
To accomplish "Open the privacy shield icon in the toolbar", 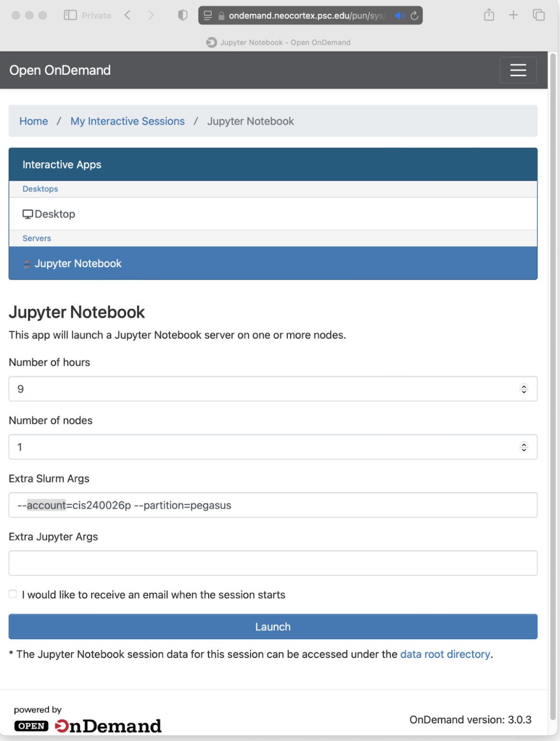I will [x=183, y=15].
